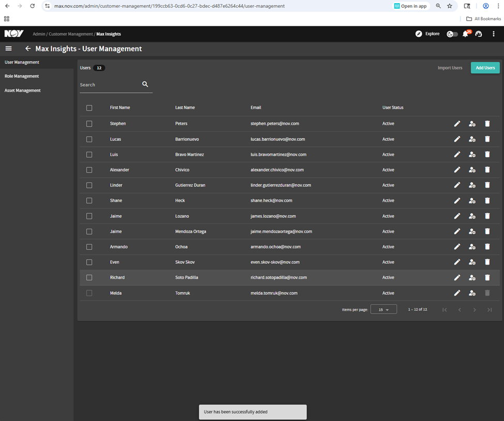
Task: Go back using the arrow beside Max Insights title
Action: click(x=28, y=49)
